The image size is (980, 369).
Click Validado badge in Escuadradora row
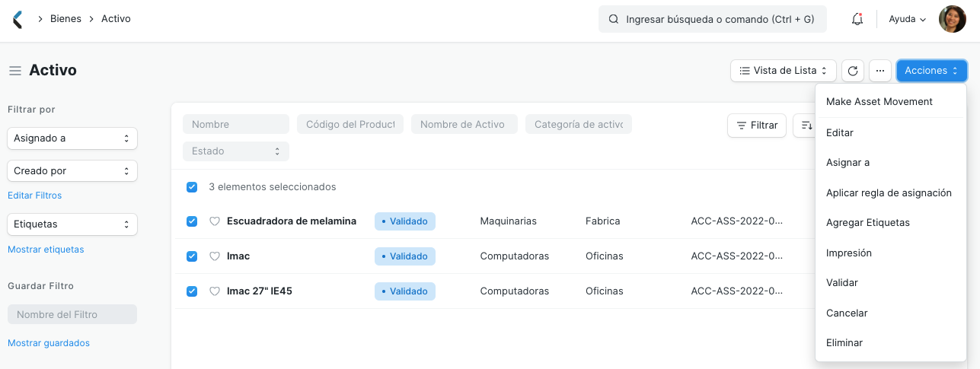tap(405, 221)
